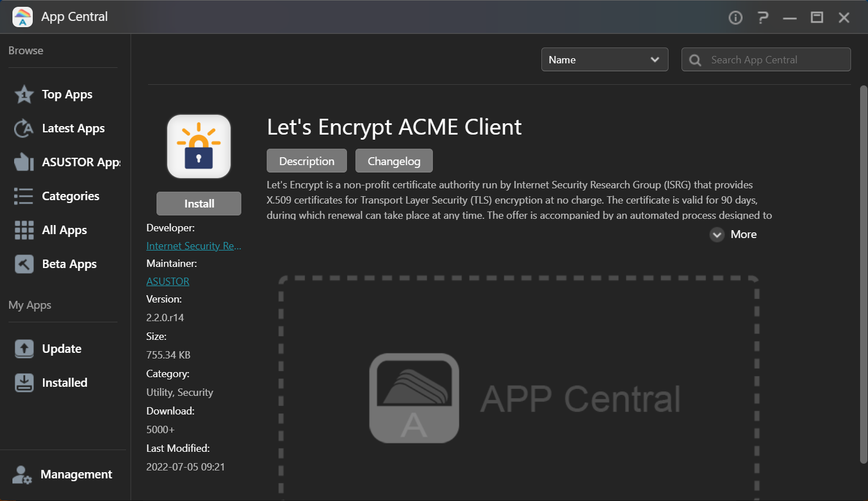The height and width of the screenshot is (501, 868).
Task: Open help via the question mark icon
Action: click(x=763, y=18)
